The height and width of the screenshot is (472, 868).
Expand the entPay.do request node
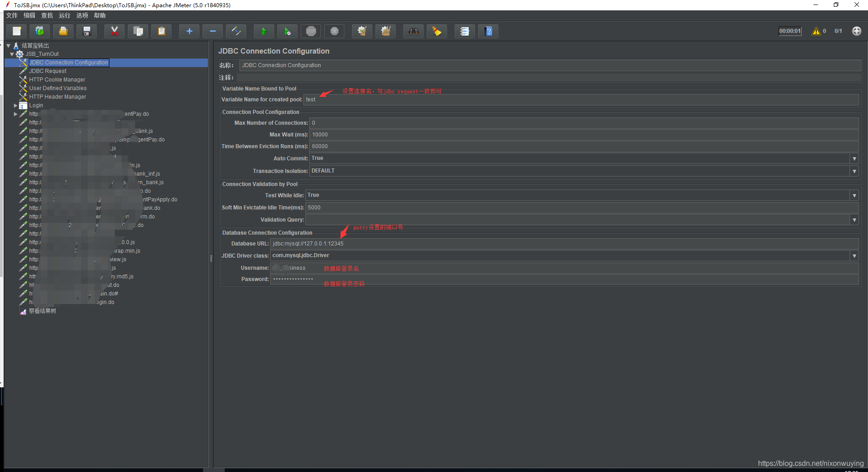pos(15,114)
